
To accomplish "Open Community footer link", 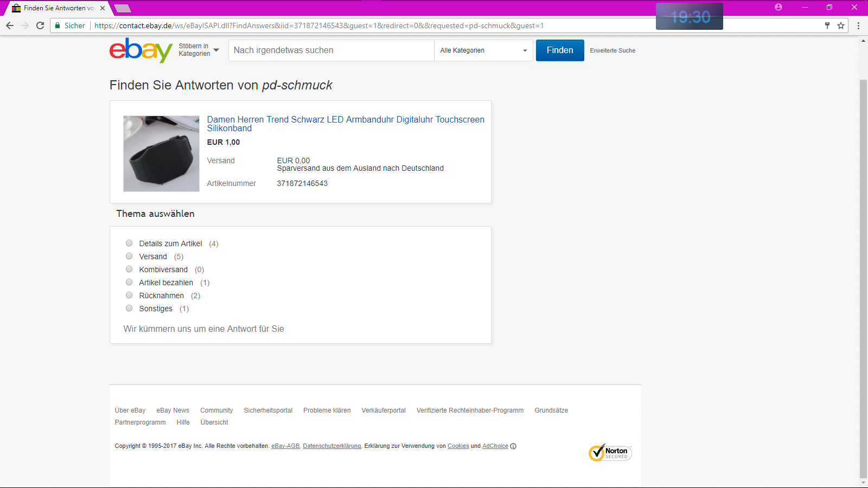I will click(216, 410).
